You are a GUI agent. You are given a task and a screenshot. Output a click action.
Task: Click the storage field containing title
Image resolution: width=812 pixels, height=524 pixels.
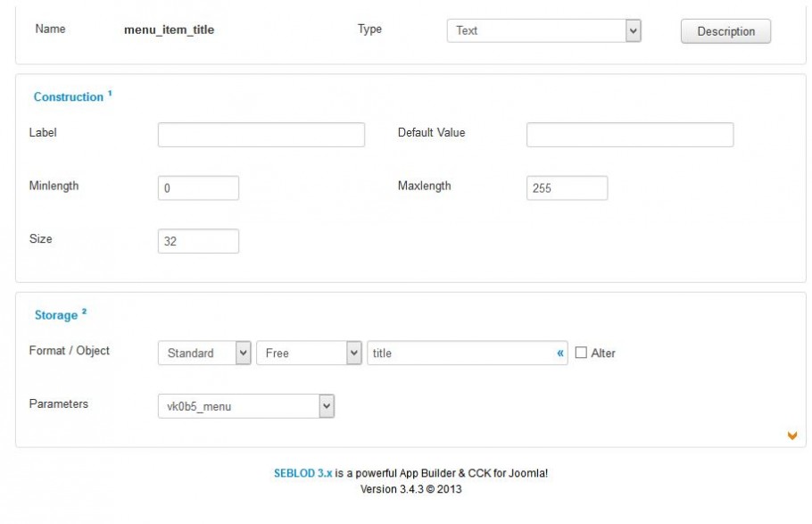click(467, 353)
